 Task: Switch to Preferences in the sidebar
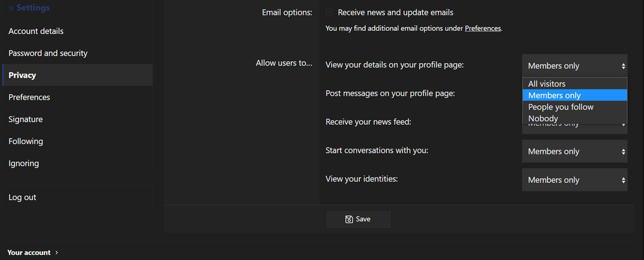tap(29, 97)
